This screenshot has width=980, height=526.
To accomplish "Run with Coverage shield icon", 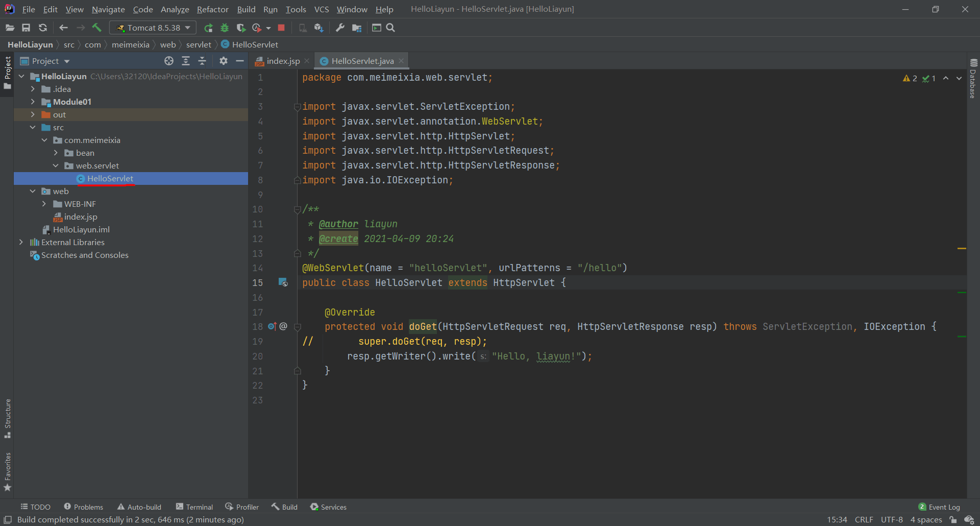I will (x=241, y=28).
